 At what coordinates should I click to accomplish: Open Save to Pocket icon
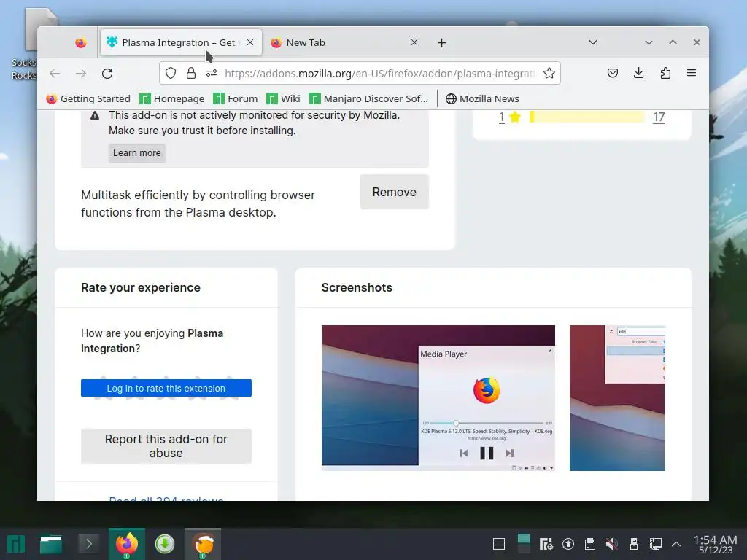pyautogui.click(x=613, y=73)
